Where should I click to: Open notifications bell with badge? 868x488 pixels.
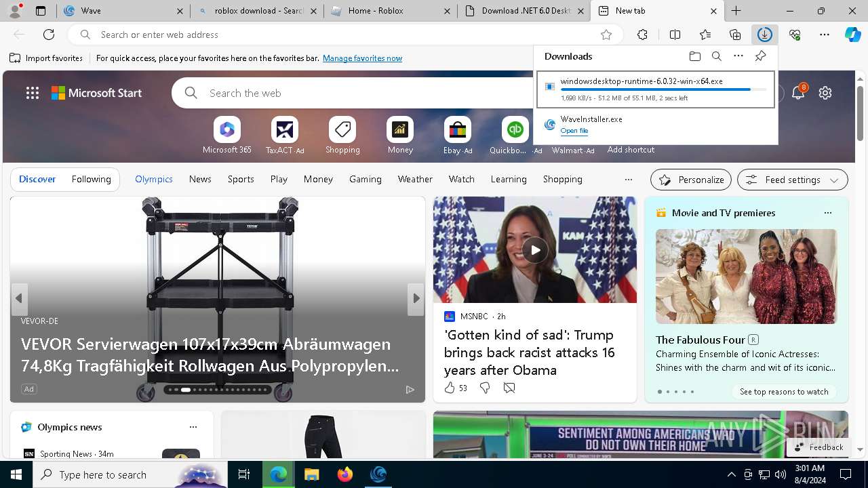pyautogui.click(x=798, y=93)
